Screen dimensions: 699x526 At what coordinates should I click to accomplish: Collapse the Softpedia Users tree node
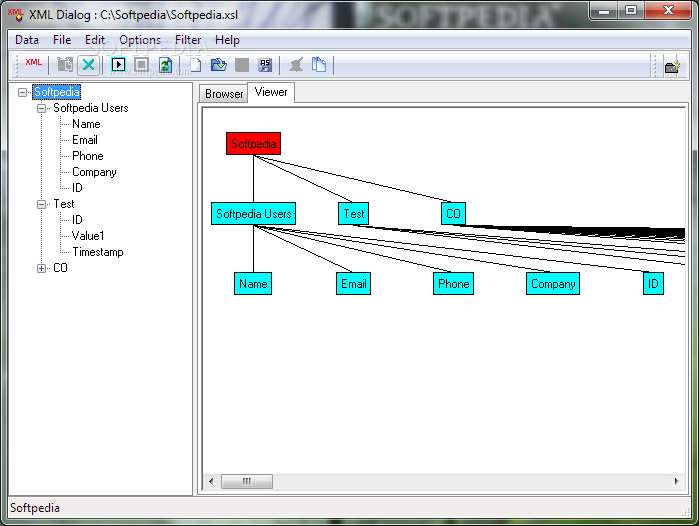(x=41, y=108)
